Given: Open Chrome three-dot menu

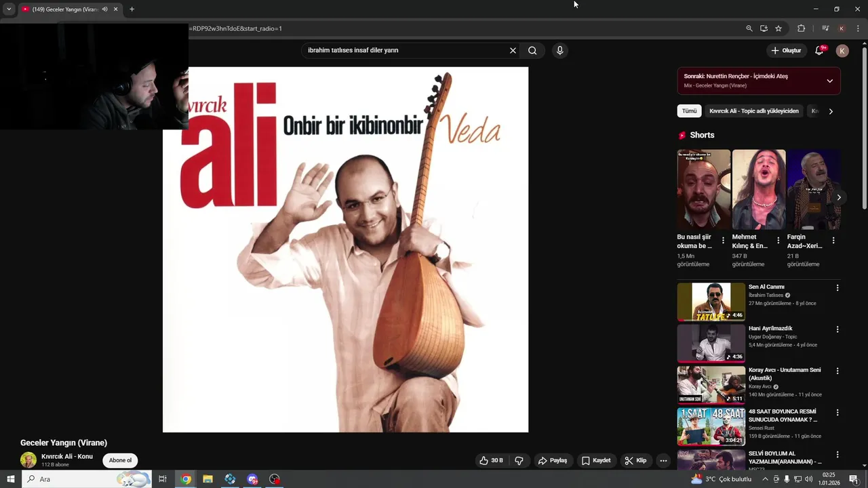Looking at the screenshot, I should click(x=858, y=28).
